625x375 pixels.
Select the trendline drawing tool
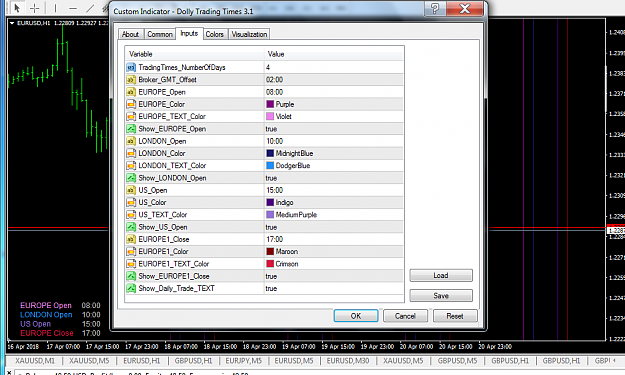90,8
